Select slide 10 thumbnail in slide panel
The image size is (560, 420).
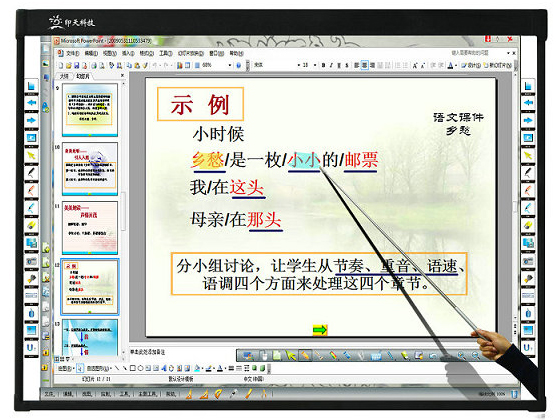pyautogui.click(x=90, y=169)
